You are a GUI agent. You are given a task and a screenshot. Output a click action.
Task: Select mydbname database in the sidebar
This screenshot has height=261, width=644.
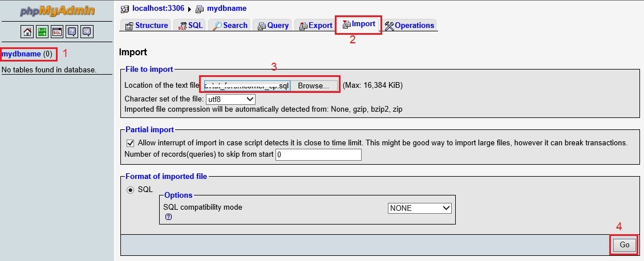pos(21,54)
